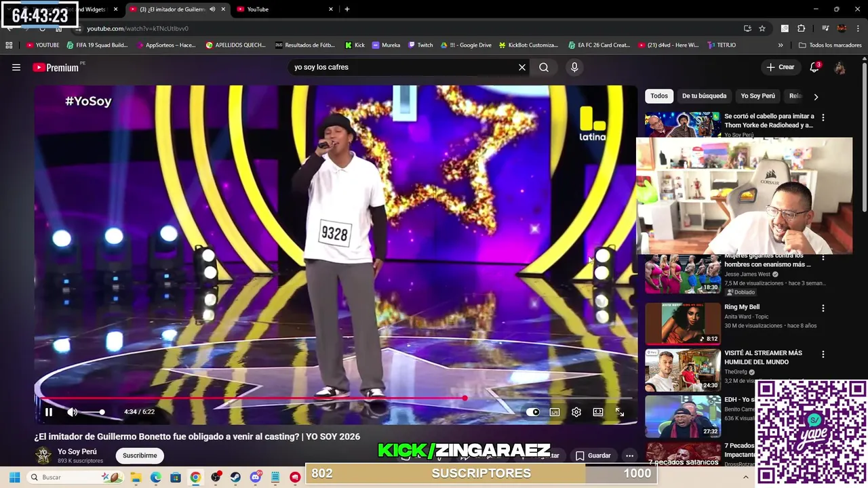The image size is (868, 488).
Task: Select the Todos filter chip
Action: coord(659,96)
